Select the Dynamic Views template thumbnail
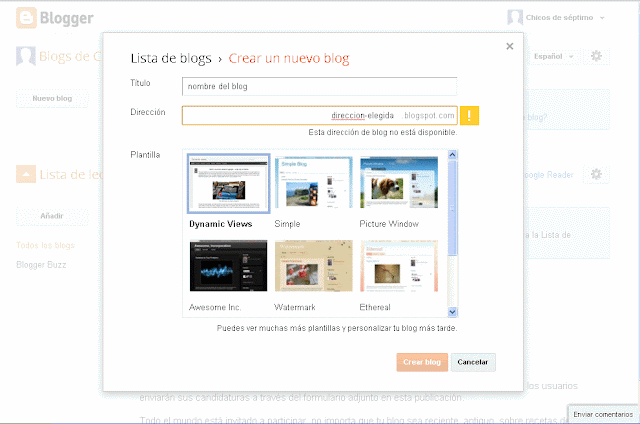 click(229, 184)
